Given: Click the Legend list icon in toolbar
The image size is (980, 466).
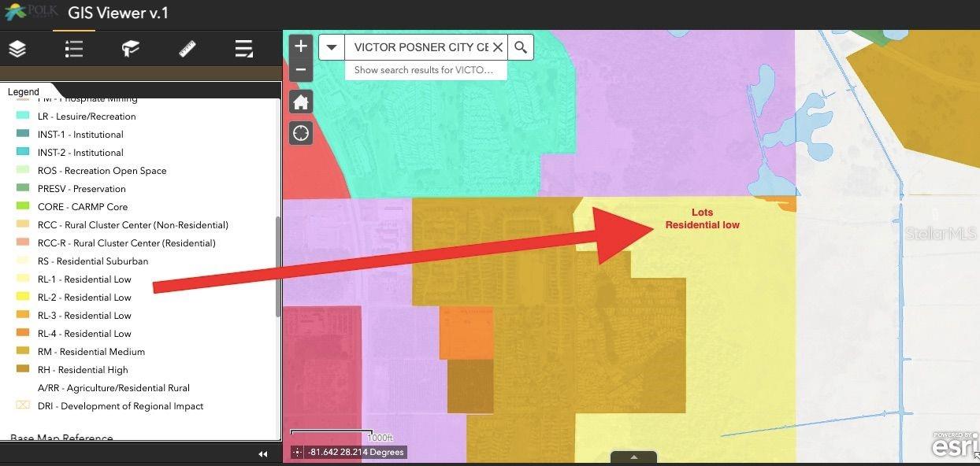Looking at the screenshot, I should click(74, 50).
